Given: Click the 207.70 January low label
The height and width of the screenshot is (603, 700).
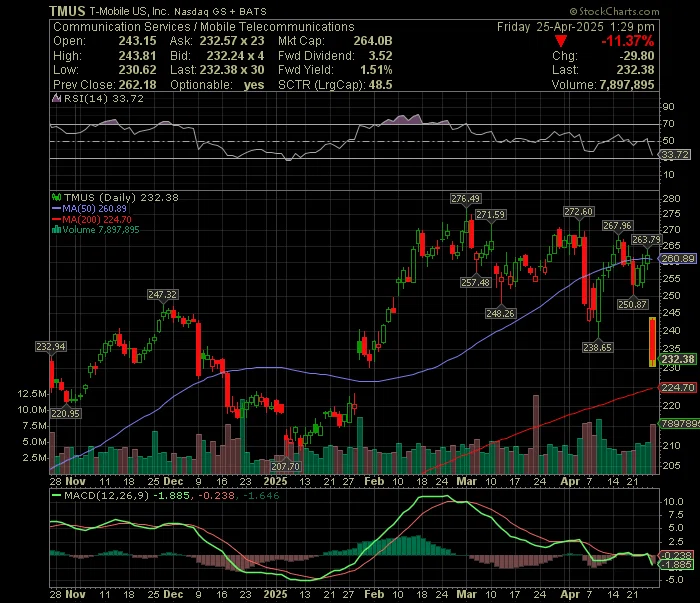Looking at the screenshot, I should click(286, 466).
